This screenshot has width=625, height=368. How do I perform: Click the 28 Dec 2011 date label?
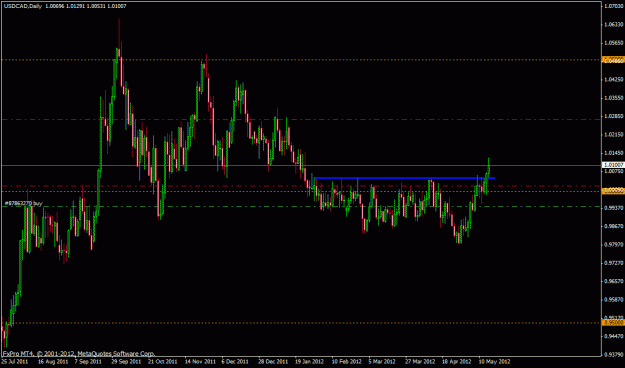[x=273, y=362]
